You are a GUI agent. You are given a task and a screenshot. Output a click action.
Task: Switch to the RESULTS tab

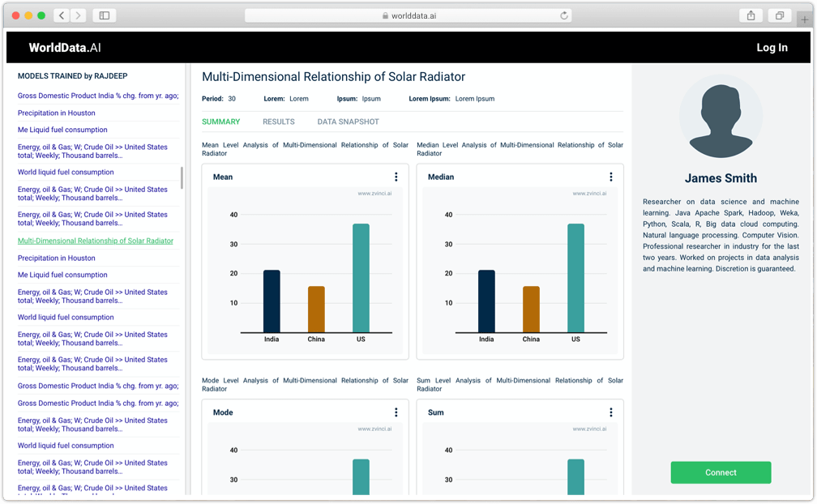pos(278,121)
